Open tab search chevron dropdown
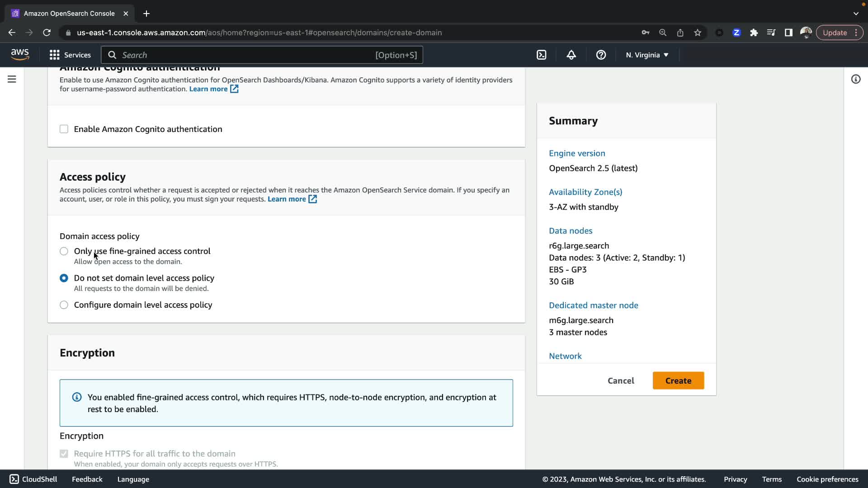 point(856,14)
